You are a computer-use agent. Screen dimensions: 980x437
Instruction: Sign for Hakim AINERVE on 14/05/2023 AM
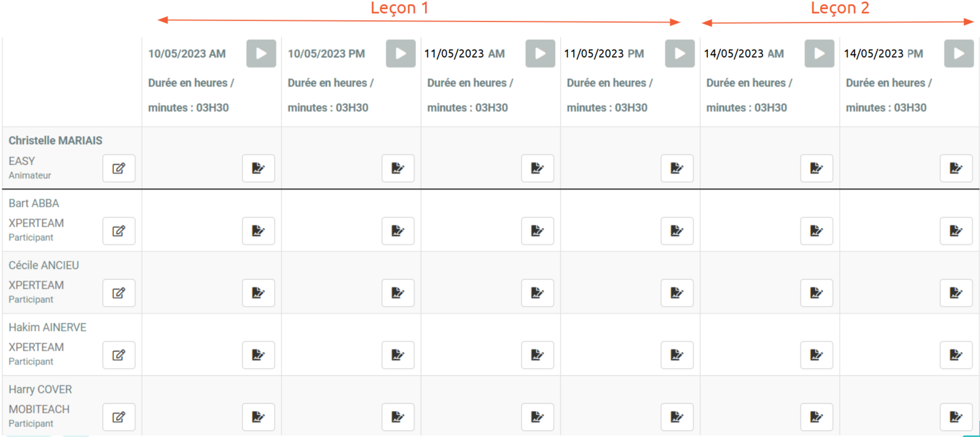click(x=817, y=355)
